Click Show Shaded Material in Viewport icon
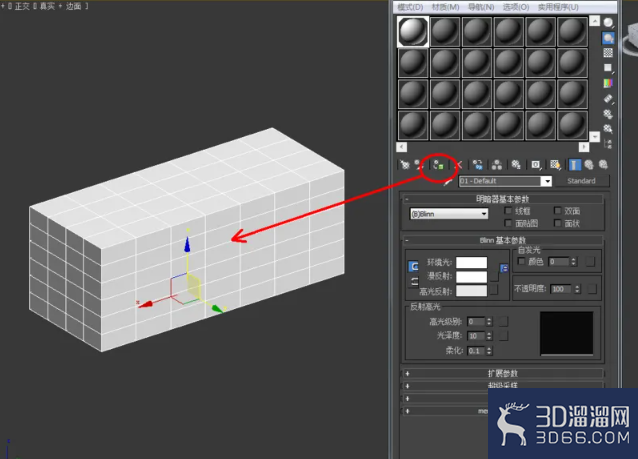This screenshot has width=638, height=459. (x=555, y=165)
